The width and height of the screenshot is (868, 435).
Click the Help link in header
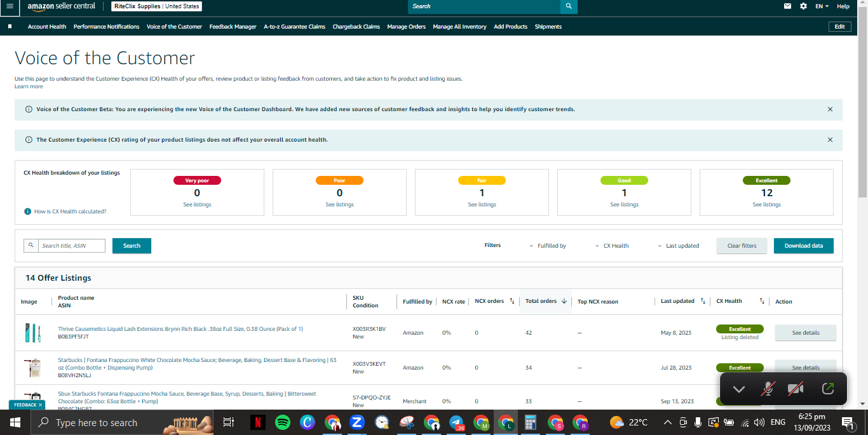tap(843, 6)
